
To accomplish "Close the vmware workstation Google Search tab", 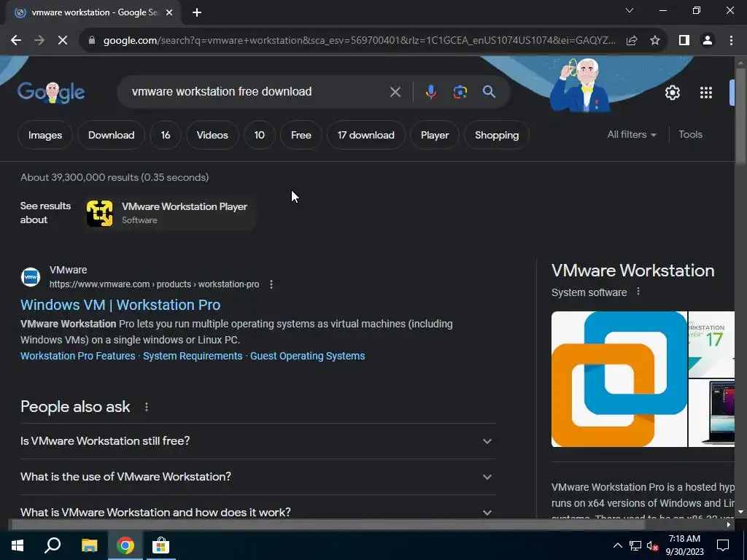I will 169,13.
